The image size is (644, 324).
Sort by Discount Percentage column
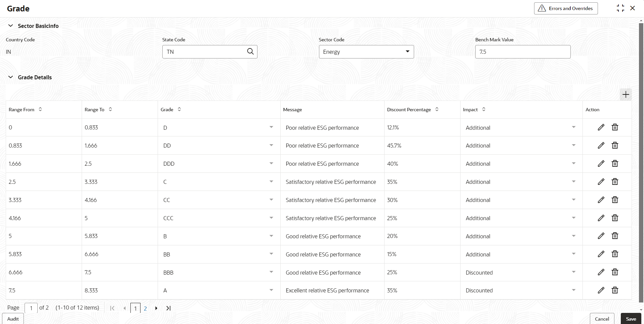click(x=437, y=109)
